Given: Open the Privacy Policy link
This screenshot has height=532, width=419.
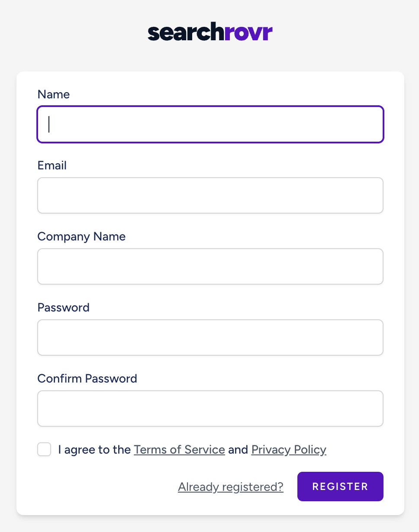Looking at the screenshot, I should [289, 450].
